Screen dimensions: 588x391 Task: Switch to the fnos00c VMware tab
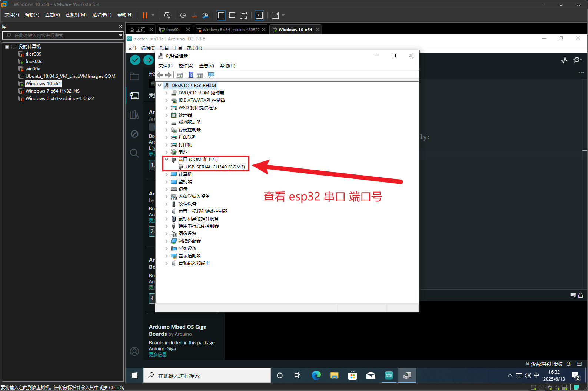(174, 30)
